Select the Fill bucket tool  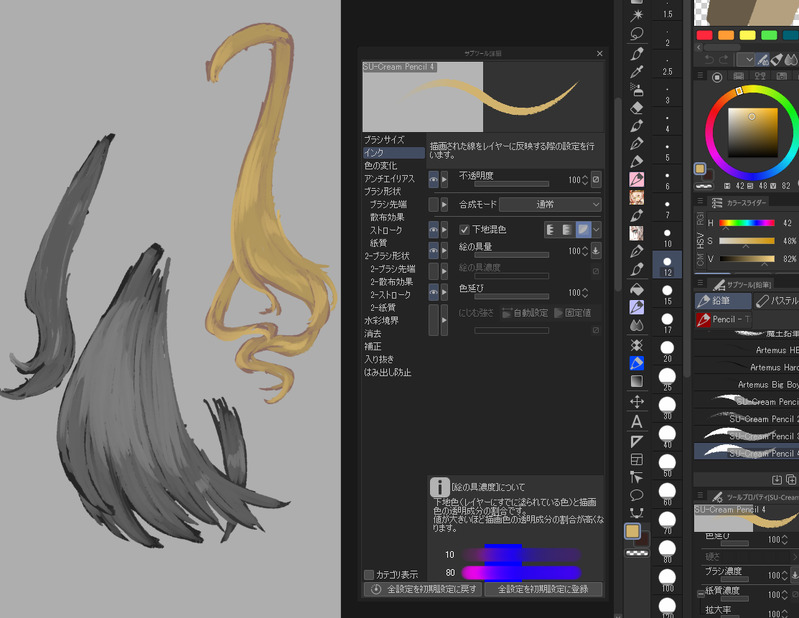click(636, 289)
